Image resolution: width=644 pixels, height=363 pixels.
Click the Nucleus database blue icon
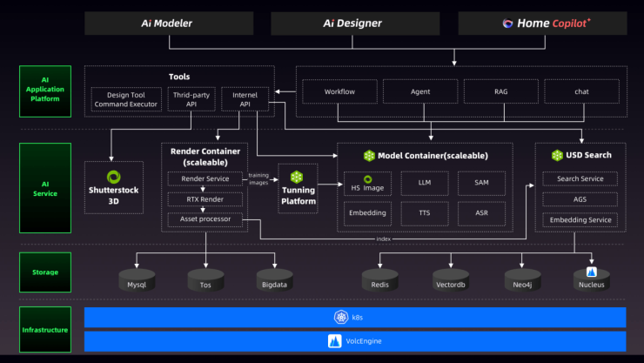(x=592, y=272)
